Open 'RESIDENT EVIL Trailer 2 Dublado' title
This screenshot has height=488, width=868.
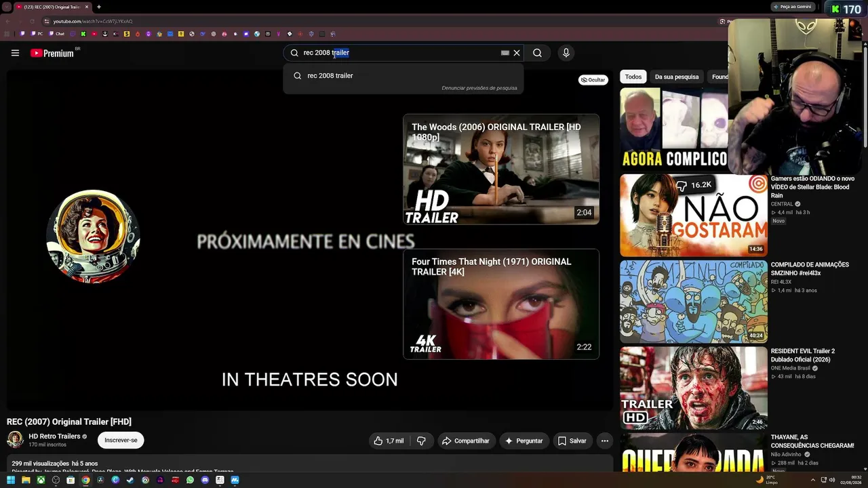point(803,355)
